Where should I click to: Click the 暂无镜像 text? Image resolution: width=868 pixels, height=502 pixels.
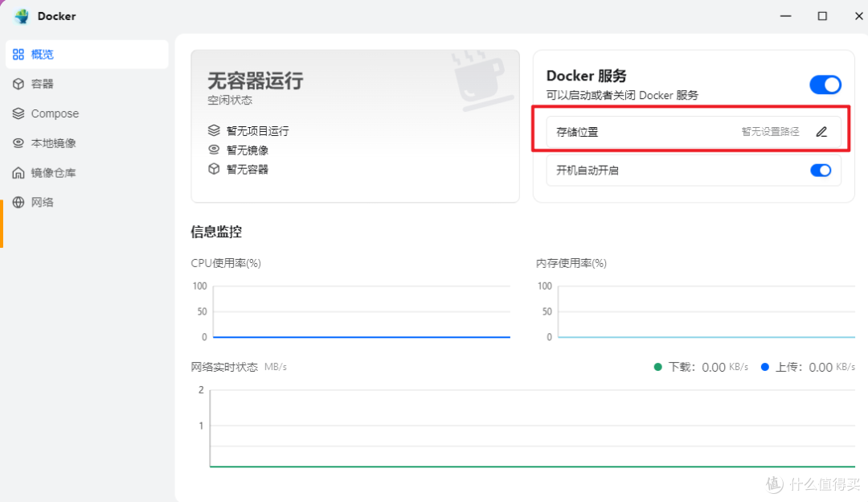[248, 150]
